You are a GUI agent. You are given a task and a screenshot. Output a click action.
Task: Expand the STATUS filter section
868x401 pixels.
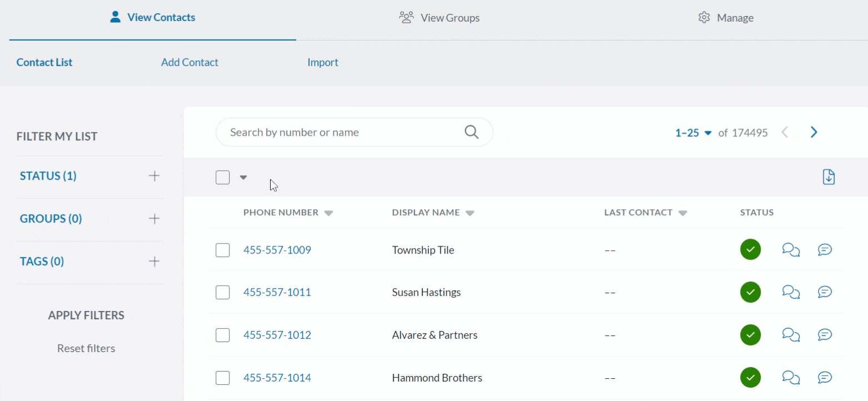(x=154, y=176)
